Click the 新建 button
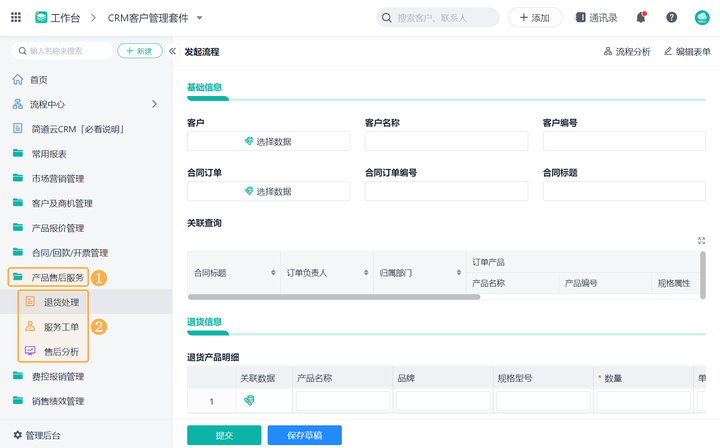Screen dimensions: 720x448 pos(140,51)
